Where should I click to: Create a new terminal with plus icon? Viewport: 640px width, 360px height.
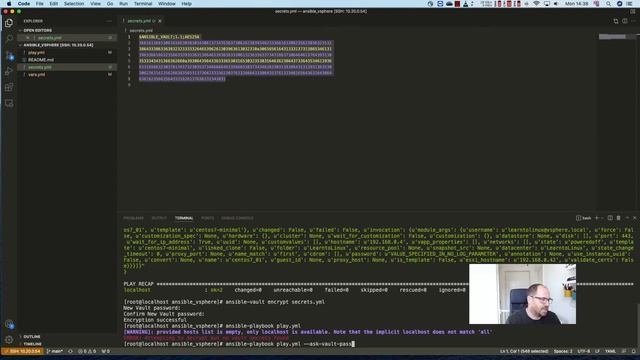click(597, 218)
